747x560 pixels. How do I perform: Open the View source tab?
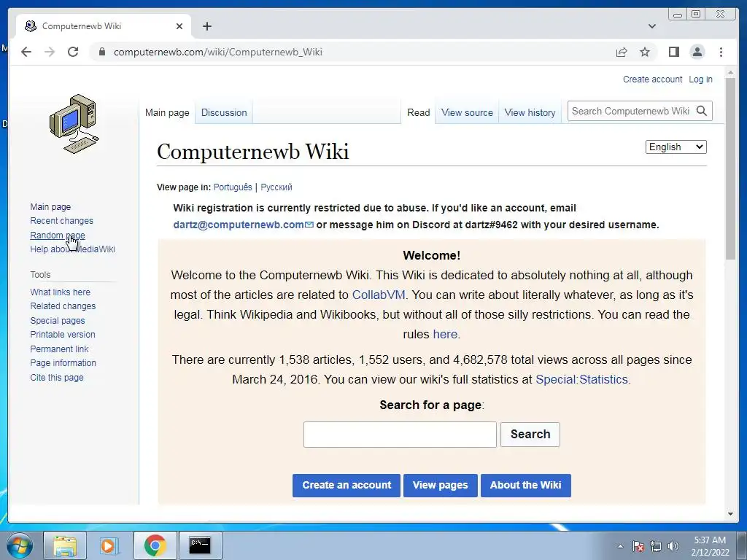click(x=467, y=113)
